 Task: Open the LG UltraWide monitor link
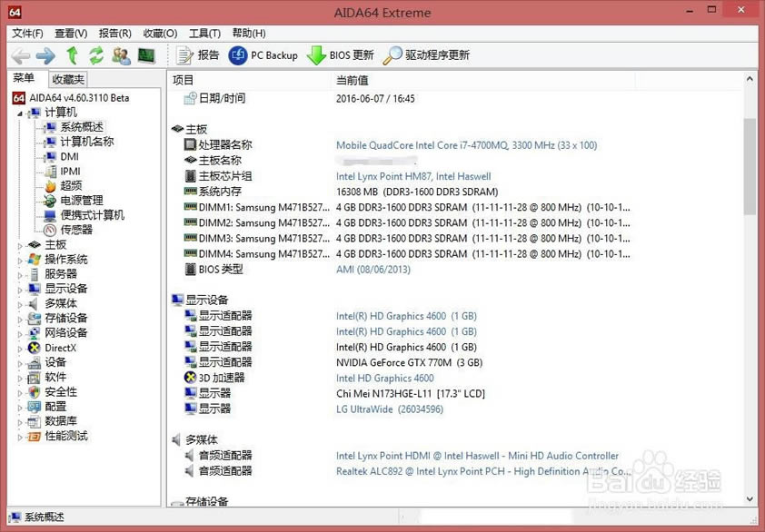click(390, 409)
